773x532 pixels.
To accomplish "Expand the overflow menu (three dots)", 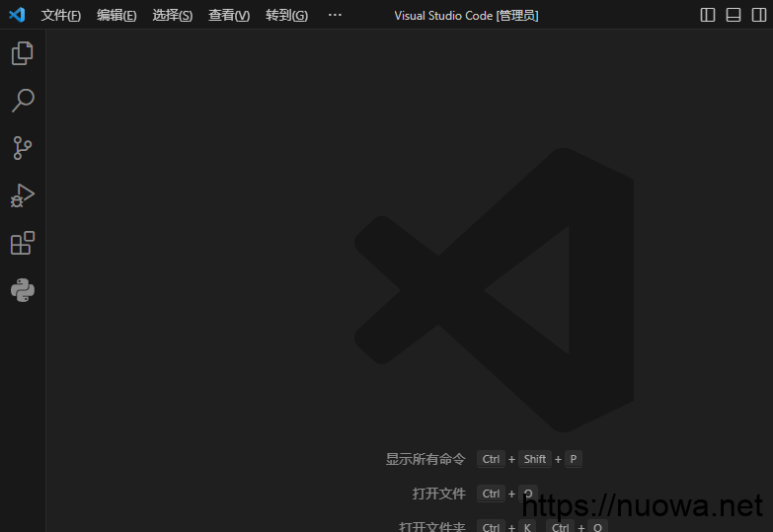I will 335,15.
